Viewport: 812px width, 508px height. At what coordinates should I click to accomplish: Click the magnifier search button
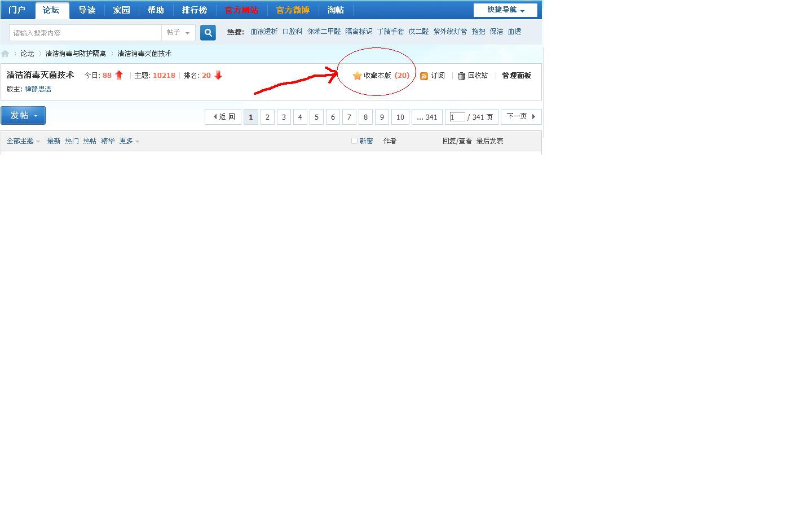(x=208, y=33)
